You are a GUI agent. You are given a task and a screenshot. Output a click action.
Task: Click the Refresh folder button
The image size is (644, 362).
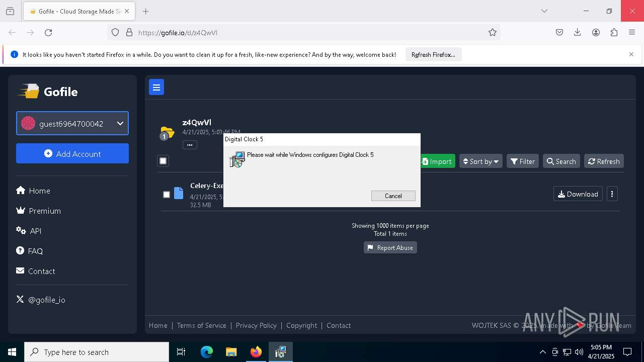[604, 161]
